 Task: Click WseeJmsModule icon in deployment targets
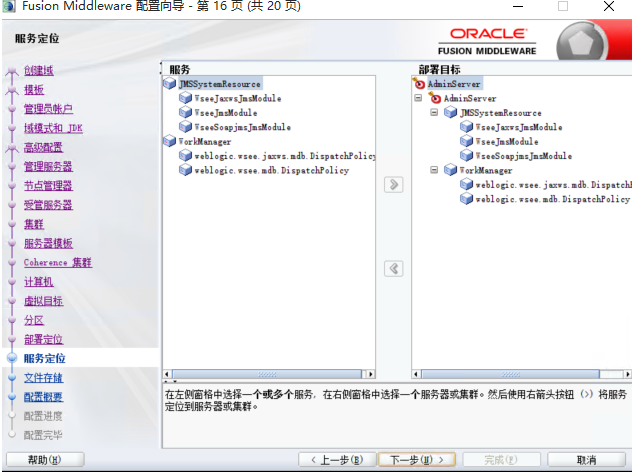466,141
